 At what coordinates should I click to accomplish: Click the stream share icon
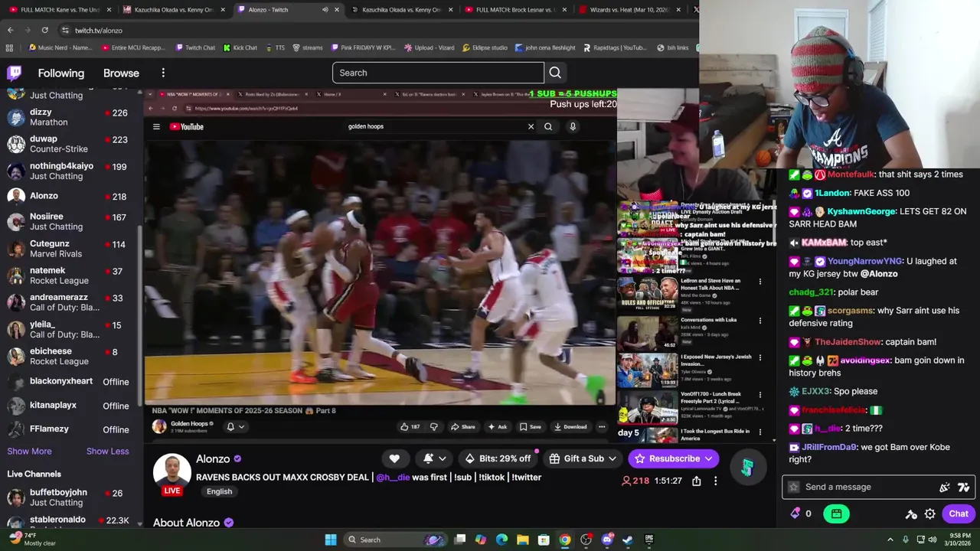point(697,481)
